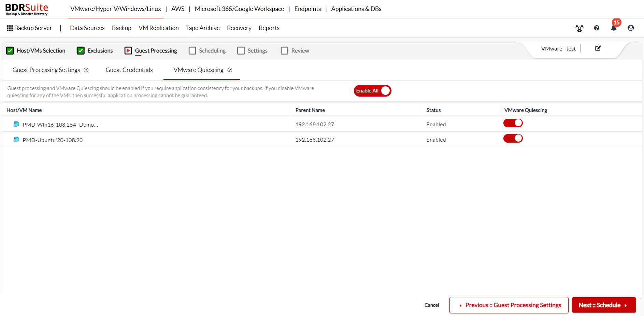Image resolution: width=644 pixels, height=316 pixels.
Task: Switch to AWS product tab
Action: [178, 9]
